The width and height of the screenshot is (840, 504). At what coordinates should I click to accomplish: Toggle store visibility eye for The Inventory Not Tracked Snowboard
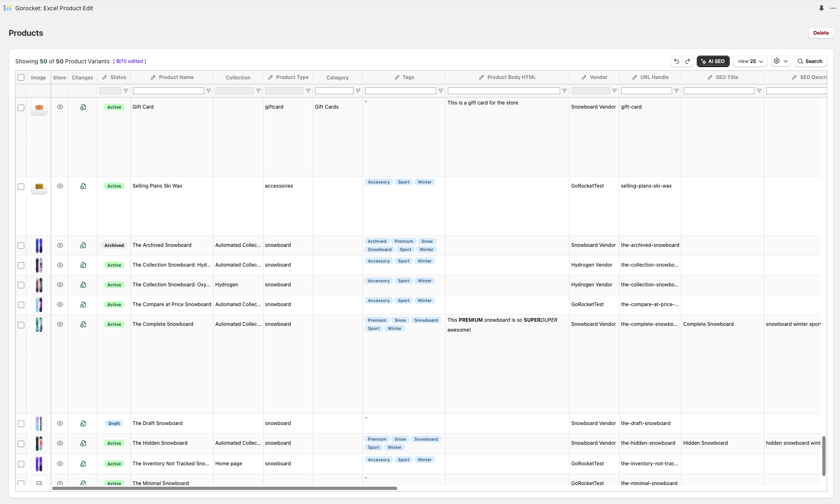[x=60, y=464]
